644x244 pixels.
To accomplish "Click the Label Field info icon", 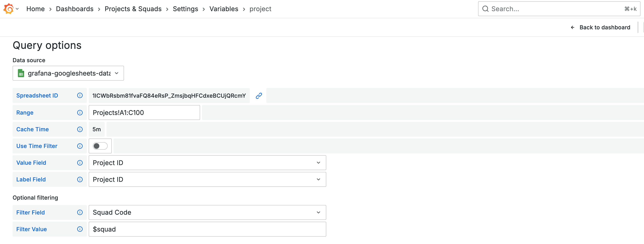I will coord(80,179).
